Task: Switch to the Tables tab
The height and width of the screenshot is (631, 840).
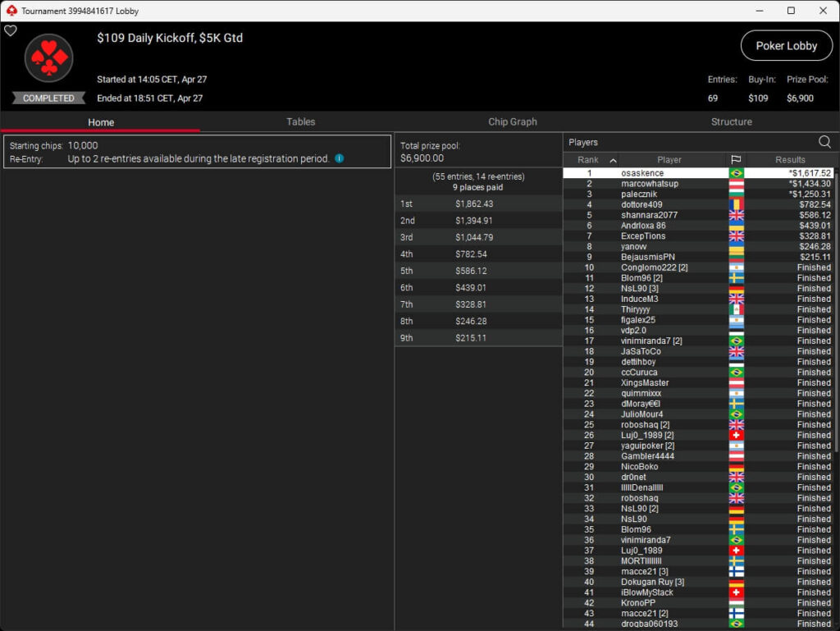Action: (x=300, y=121)
